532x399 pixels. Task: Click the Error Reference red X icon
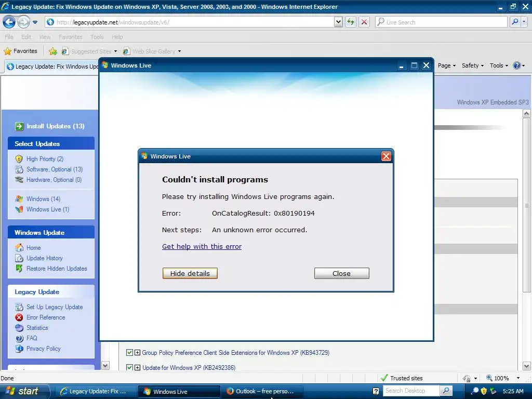point(19,317)
